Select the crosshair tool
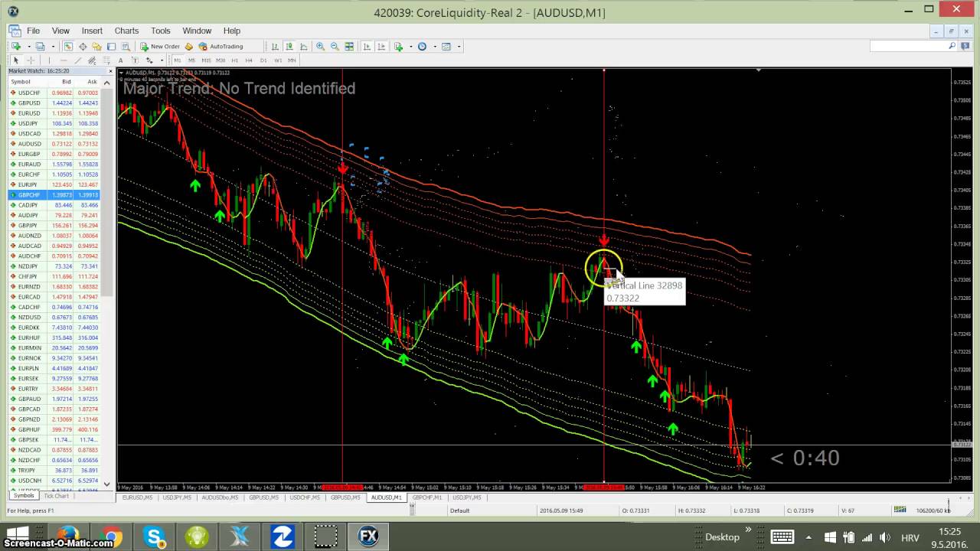 click(x=31, y=60)
